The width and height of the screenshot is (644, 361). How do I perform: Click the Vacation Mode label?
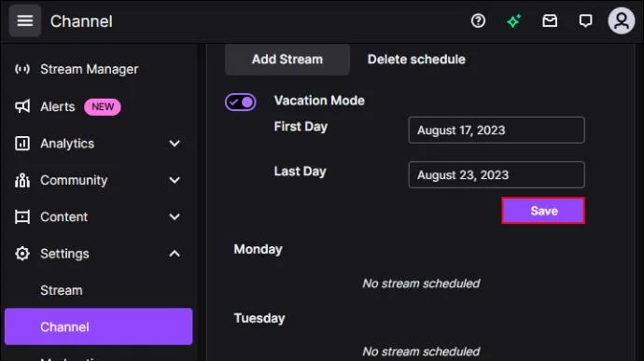tap(319, 101)
